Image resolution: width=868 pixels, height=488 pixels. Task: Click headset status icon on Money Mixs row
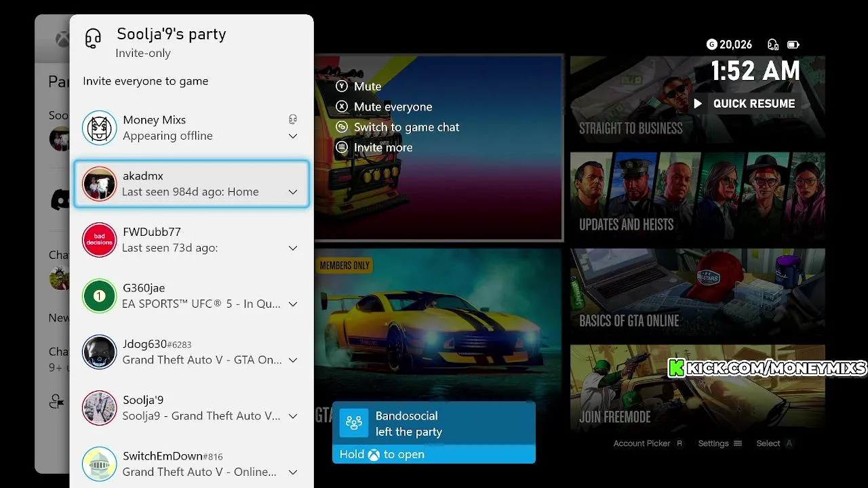click(x=293, y=119)
